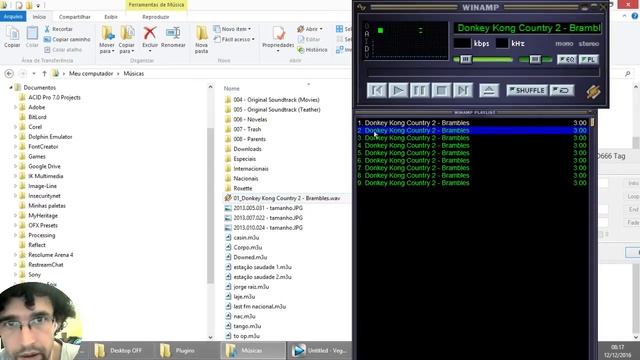The height and width of the screenshot is (360, 640).
Task: Select playlist entry 5 Brambles
Action: (472, 153)
